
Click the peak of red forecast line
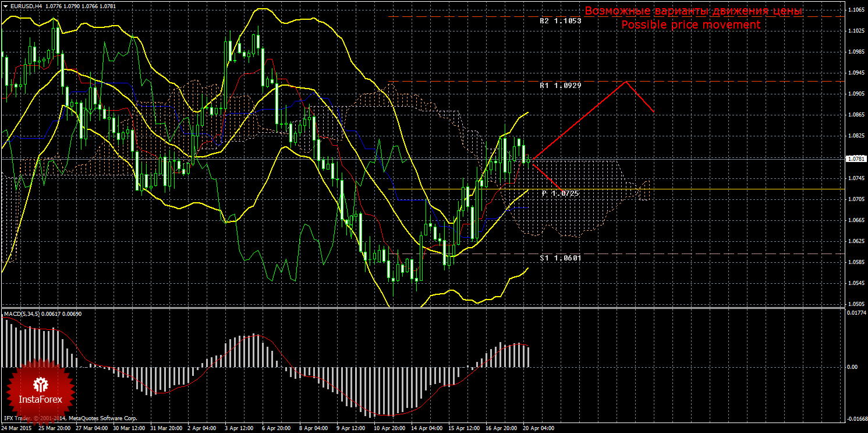[x=626, y=81]
